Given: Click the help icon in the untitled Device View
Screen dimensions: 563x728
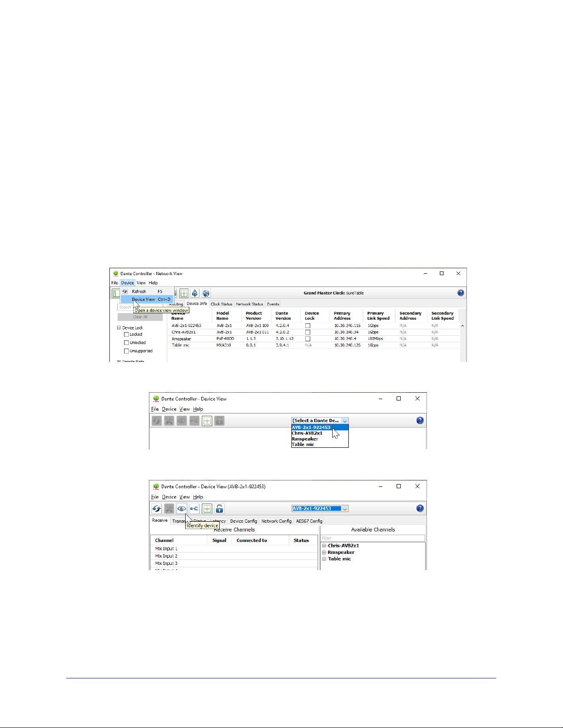Looking at the screenshot, I should coord(420,421).
